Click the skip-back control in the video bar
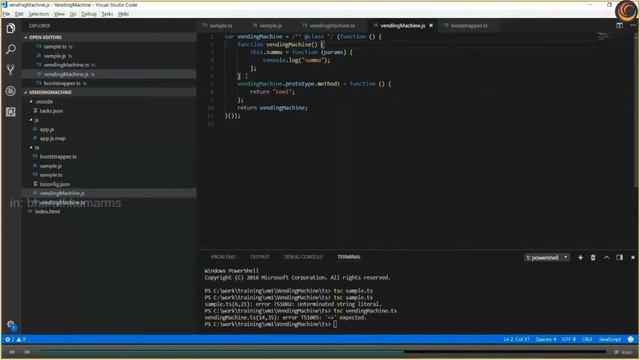This screenshot has width=640, height=360. [x=12, y=351]
